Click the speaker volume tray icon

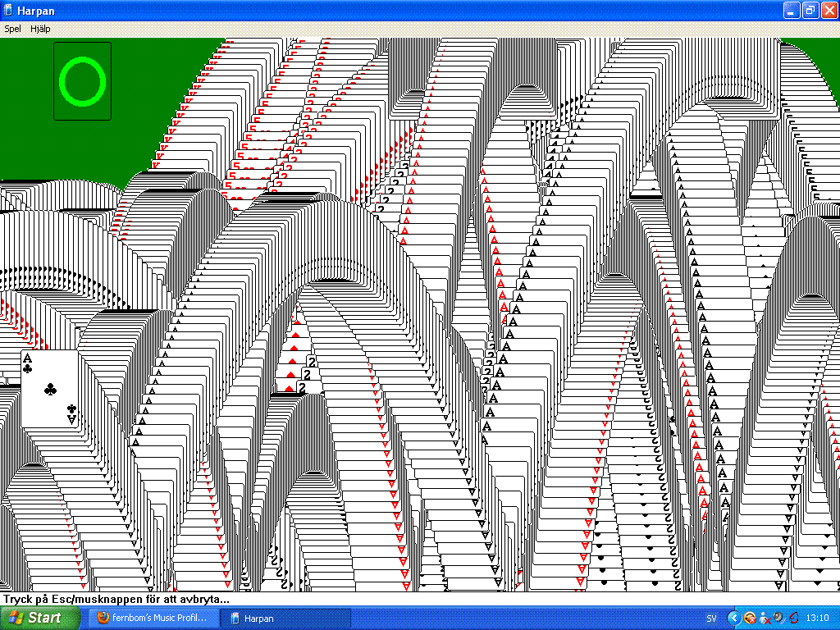coord(778,618)
